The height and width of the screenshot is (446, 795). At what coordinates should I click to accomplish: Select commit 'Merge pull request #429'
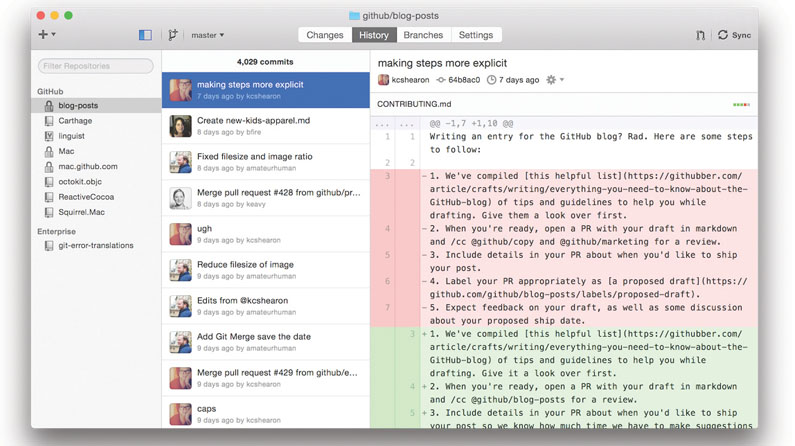tap(266, 378)
